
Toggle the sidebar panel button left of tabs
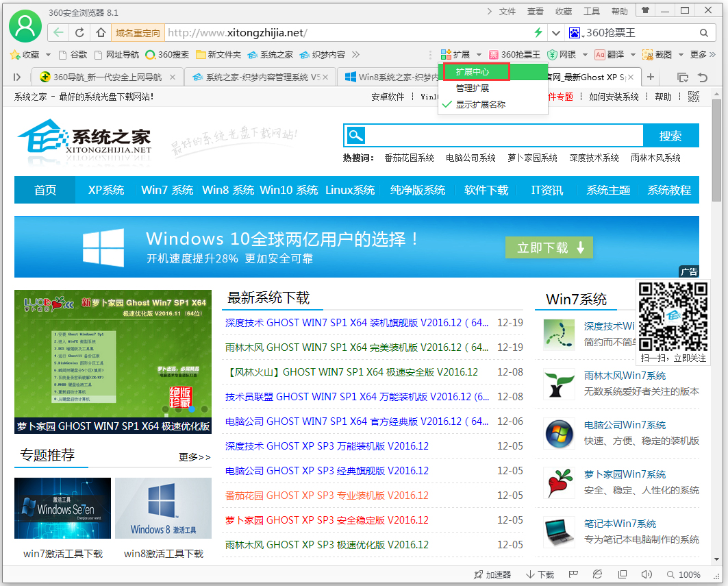coord(17,77)
